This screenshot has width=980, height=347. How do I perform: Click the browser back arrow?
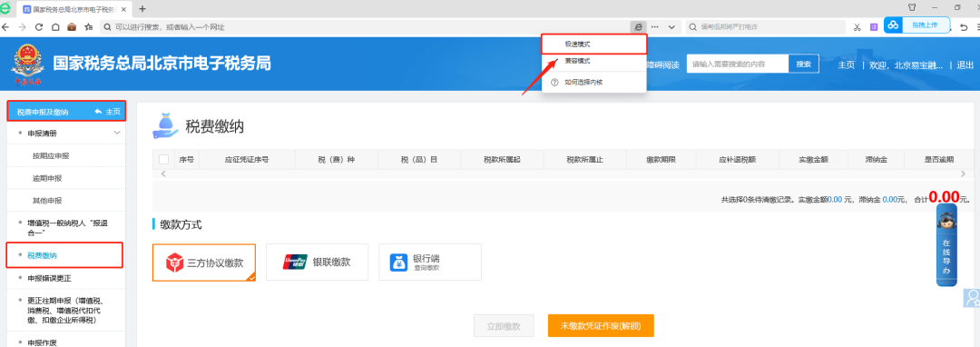(5, 27)
